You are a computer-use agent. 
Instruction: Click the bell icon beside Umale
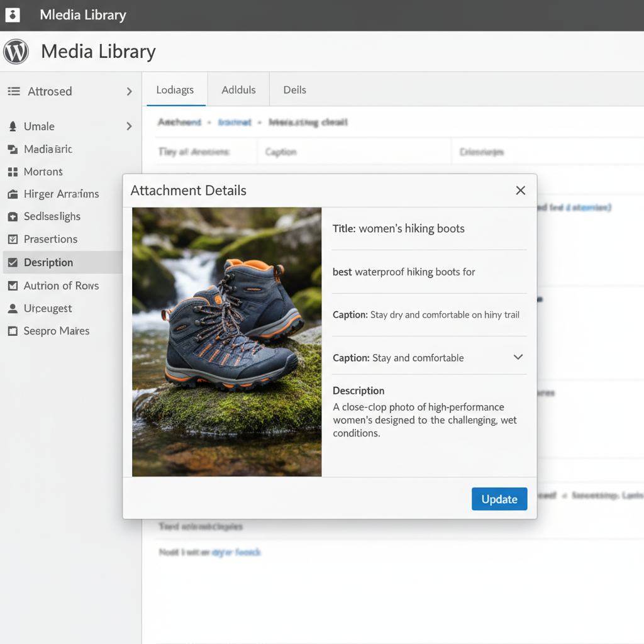tap(13, 126)
